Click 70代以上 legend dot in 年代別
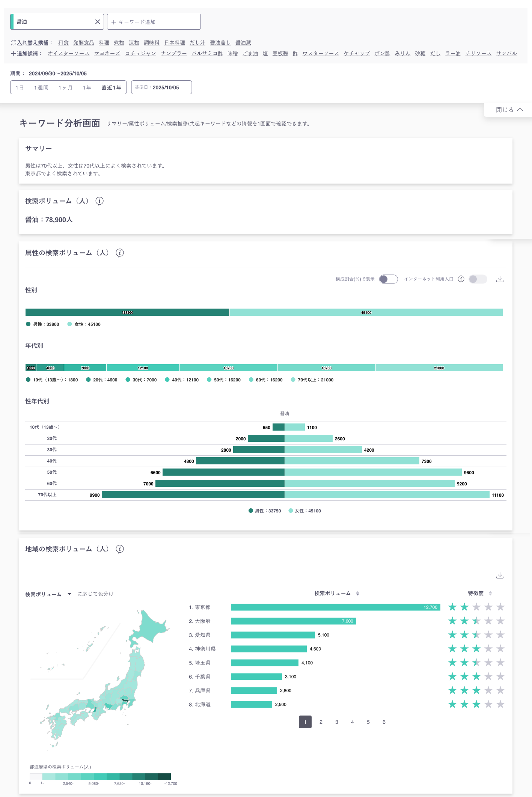The width and height of the screenshot is (532, 797). coord(293,380)
